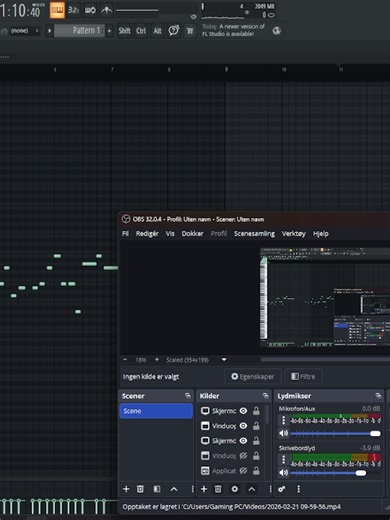Open the FL Studio help speech-bubble icon
Screen dimensions: 390x520
tap(174, 31)
